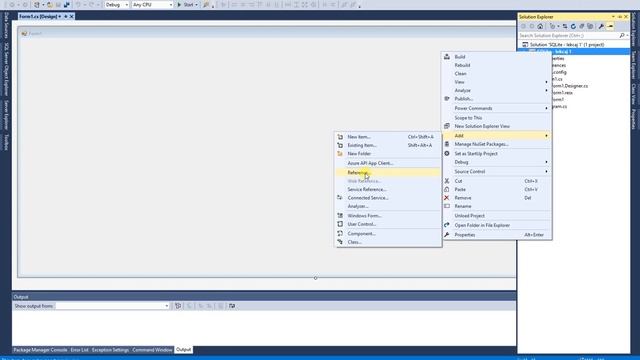Click Connected Service... in Add submenu

click(388, 198)
